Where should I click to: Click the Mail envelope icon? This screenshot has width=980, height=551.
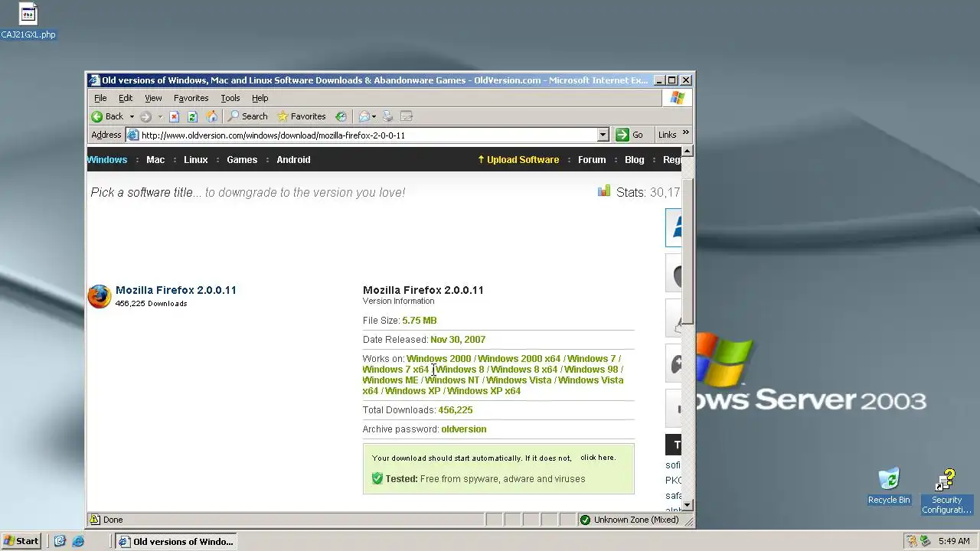364,116
